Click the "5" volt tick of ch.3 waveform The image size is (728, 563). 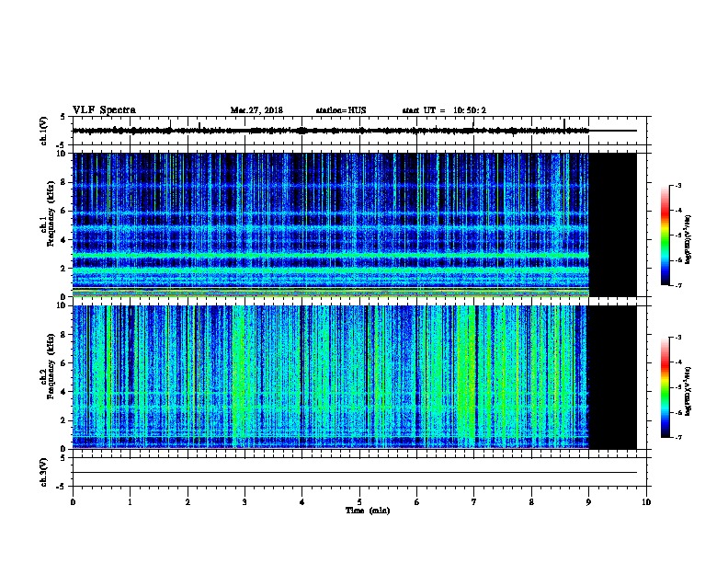pyautogui.click(x=63, y=458)
